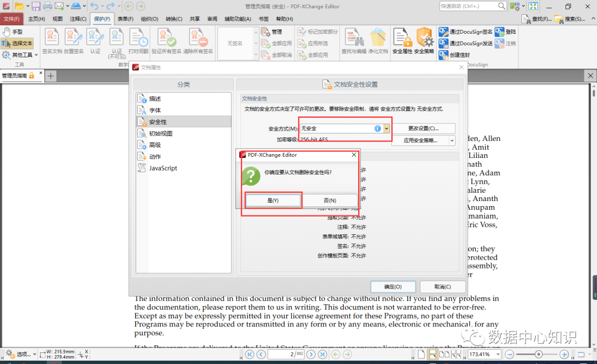Image resolution: width=597 pixels, height=364 pixels.
Task: Send document via the email envelope icon
Action: click(59, 6)
